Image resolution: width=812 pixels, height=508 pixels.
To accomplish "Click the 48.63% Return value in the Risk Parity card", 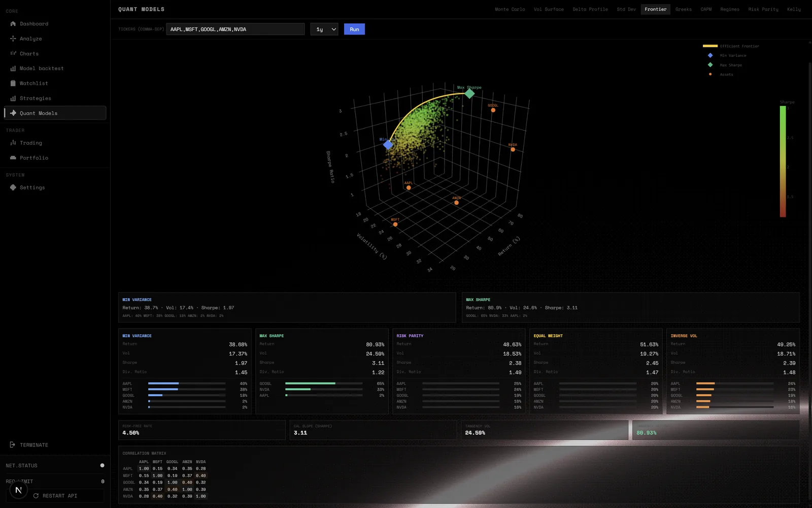I will 512,344.
